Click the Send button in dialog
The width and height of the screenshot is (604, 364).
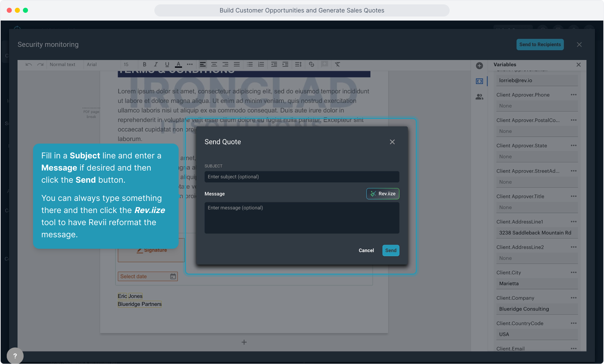click(391, 250)
